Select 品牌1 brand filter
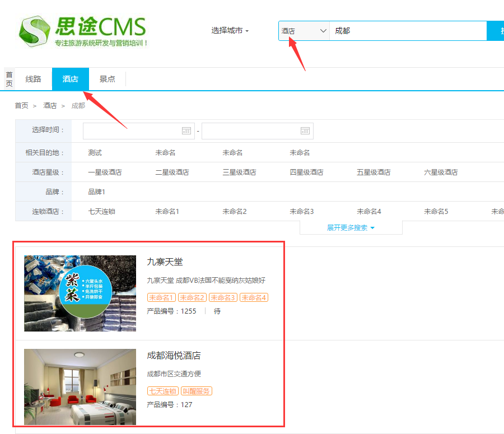The width and height of the screenshot is (504, 434). tap(96, 192)
